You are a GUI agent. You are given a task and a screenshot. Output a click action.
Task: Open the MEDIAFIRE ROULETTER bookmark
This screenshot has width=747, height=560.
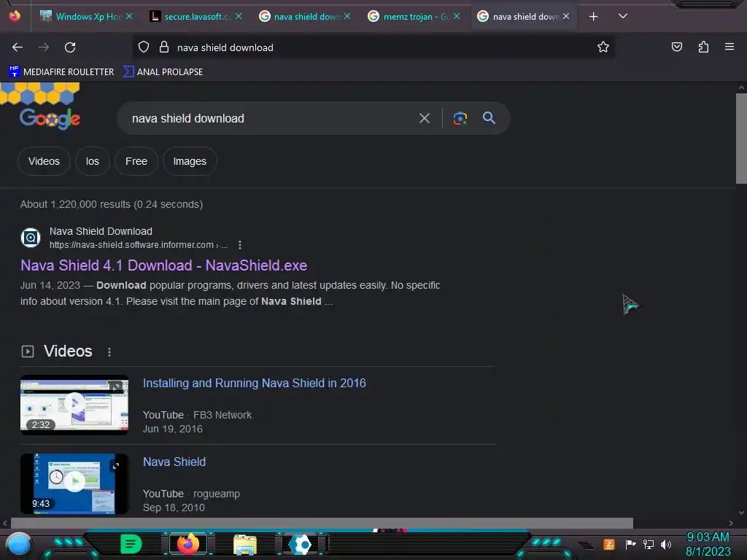61,72
